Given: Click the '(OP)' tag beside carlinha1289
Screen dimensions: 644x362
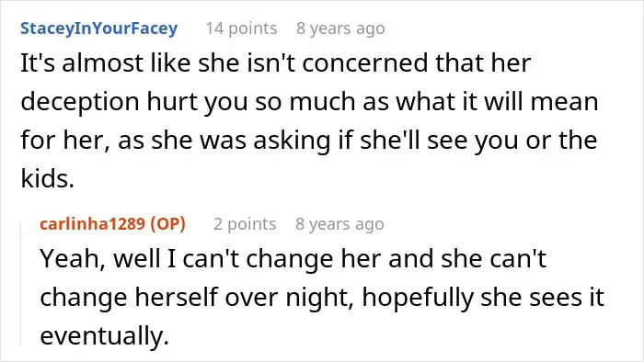Looking at the screenshot, I should point(168,224).
